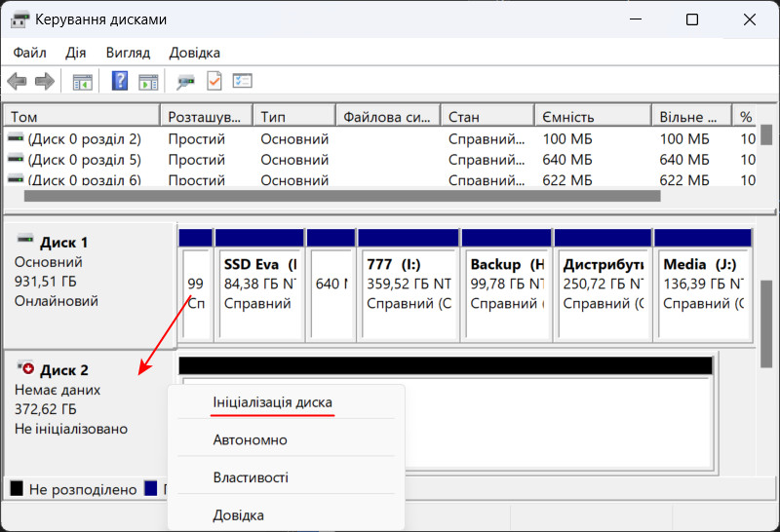
Task: Click the dark blue legend swatch
Action: (151, 488)
